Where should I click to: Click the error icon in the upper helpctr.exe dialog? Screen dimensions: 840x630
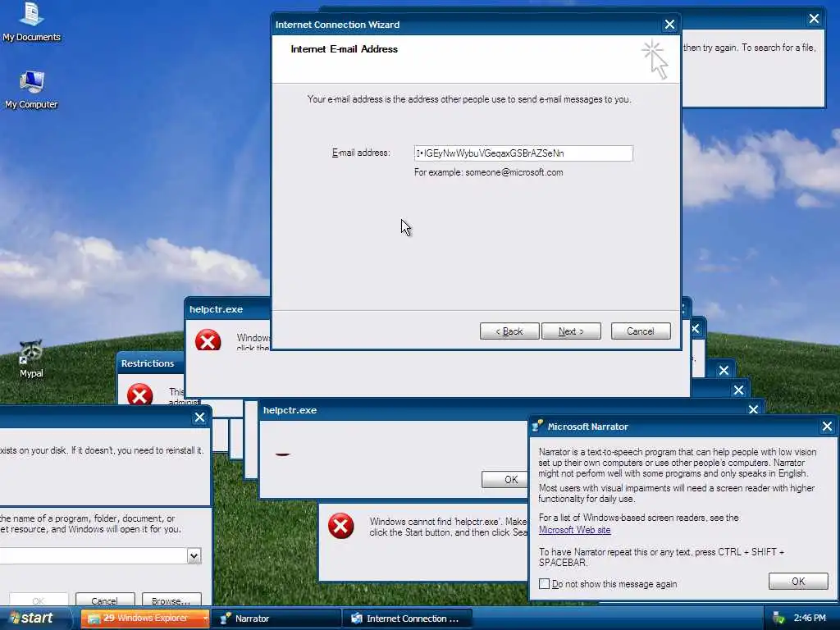coord(208,340)
